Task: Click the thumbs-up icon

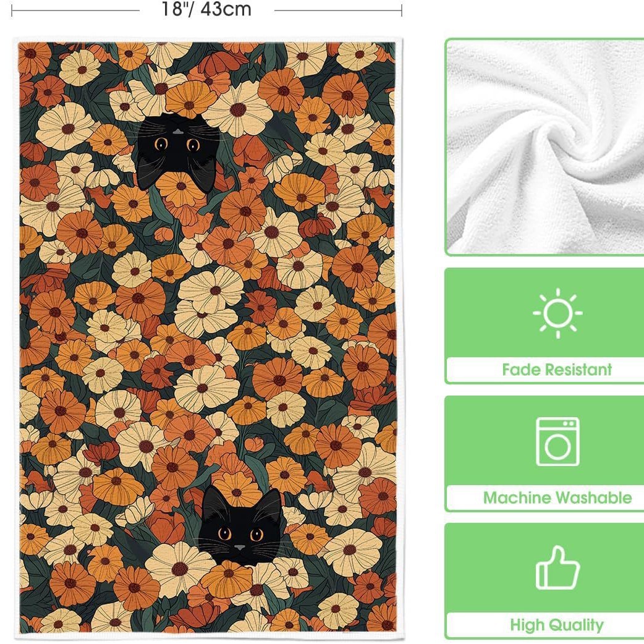Action: click(557, 568)
